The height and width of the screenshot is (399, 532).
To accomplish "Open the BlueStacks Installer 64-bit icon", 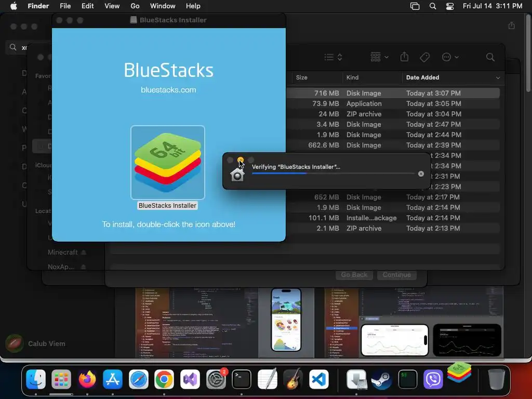I will tap(168, 163).
